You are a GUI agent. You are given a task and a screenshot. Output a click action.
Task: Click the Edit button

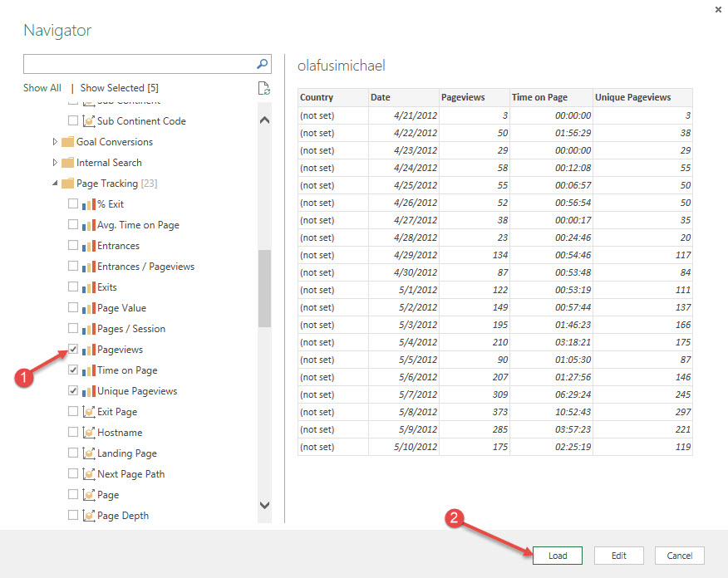click(618, 555)
